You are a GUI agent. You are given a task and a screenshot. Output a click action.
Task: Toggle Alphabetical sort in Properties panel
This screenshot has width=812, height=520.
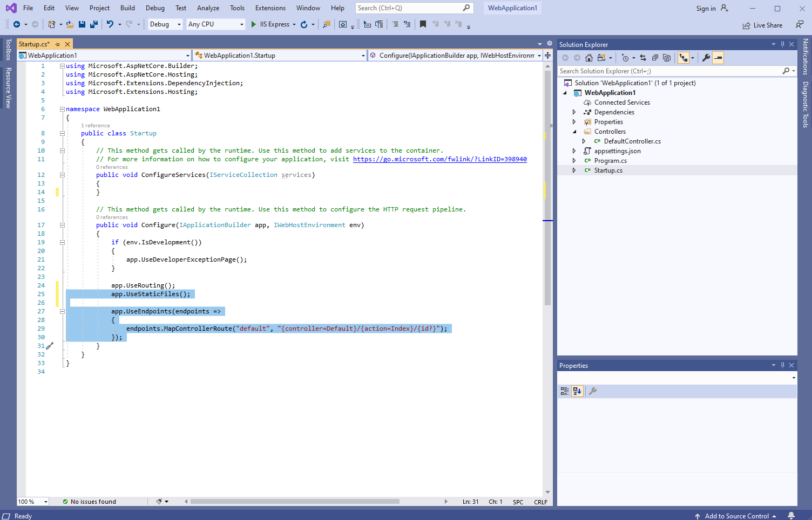[577, 391]
